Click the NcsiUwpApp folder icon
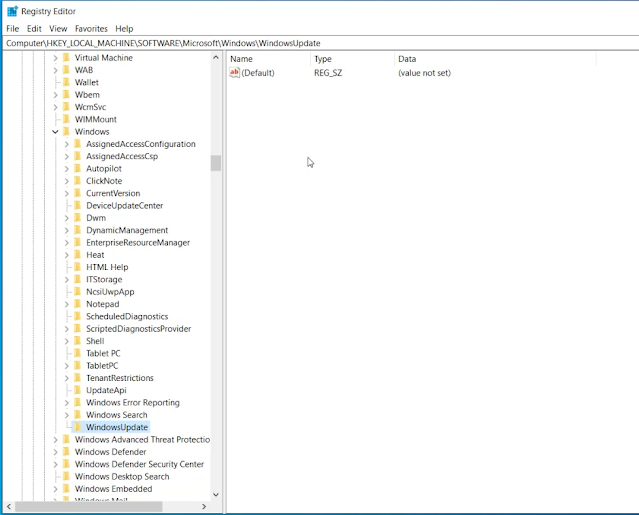Viewport: 639px width, 515px height. (x=77, y=292)
